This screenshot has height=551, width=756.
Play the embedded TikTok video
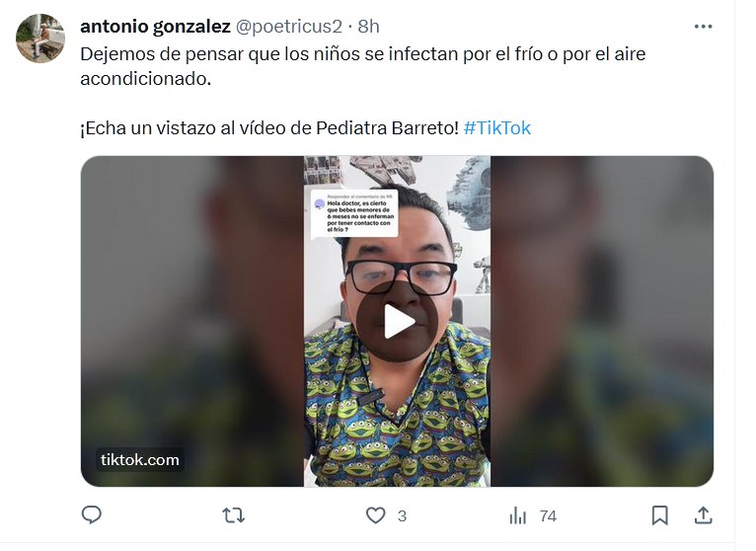click(x=398, y=321)
